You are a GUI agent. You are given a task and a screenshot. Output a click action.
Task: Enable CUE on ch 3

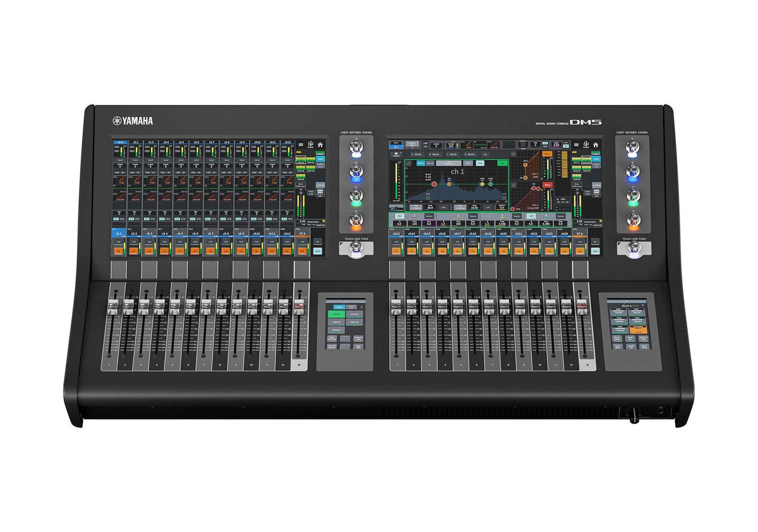click(x=149, y=242)
